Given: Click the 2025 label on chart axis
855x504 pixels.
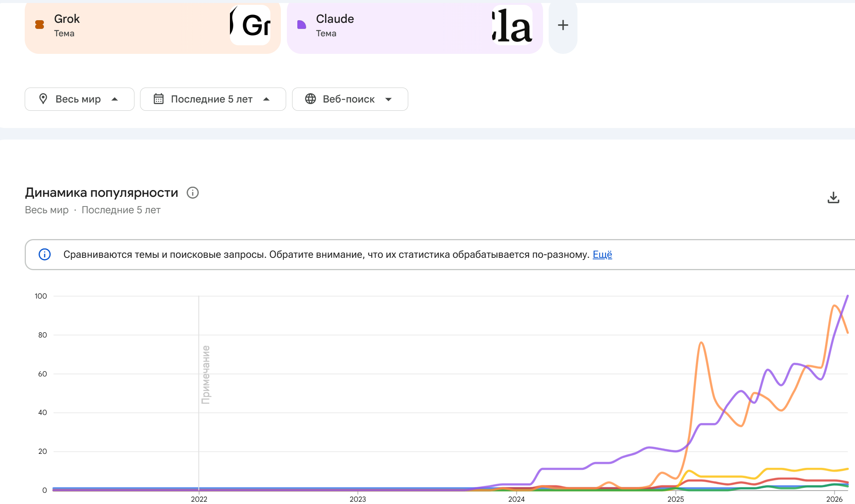Looking at the screenshot, I should pyautogui.click(x=675, y=499).
